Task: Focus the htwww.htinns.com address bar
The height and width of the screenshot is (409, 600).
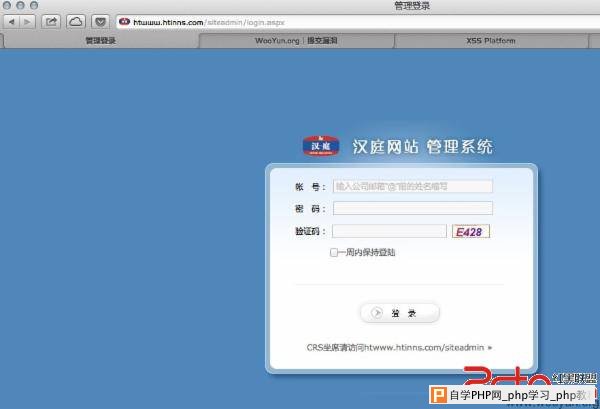Action: coord(360,22)
